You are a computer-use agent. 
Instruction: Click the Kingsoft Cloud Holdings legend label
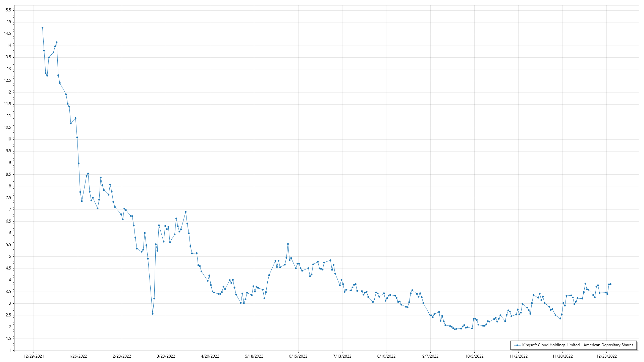577,345
